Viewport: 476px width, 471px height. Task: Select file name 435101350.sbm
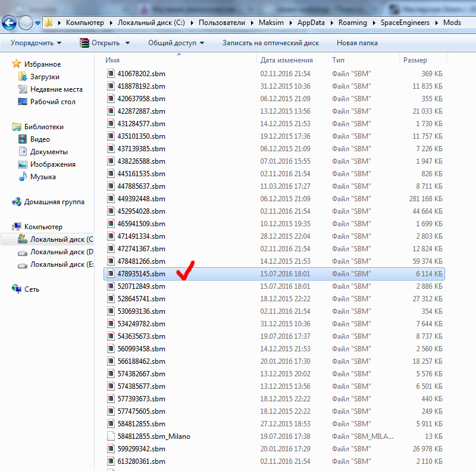pos(142,136)
